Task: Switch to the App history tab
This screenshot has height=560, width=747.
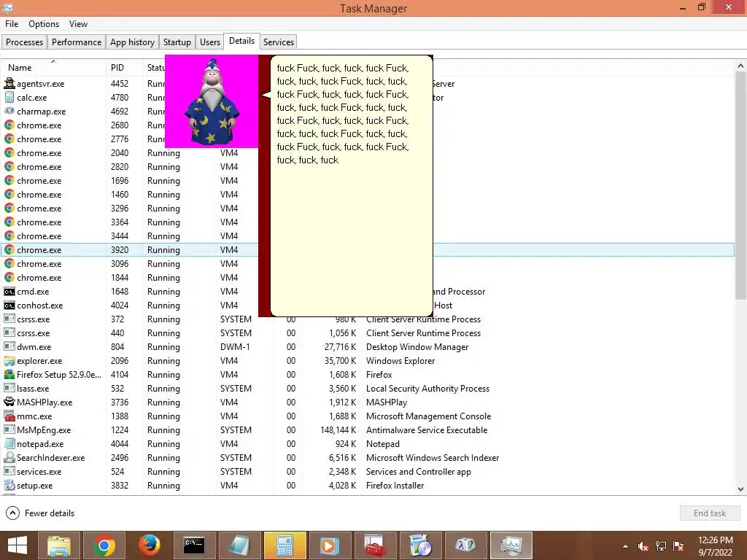Action: coord(133,42)
